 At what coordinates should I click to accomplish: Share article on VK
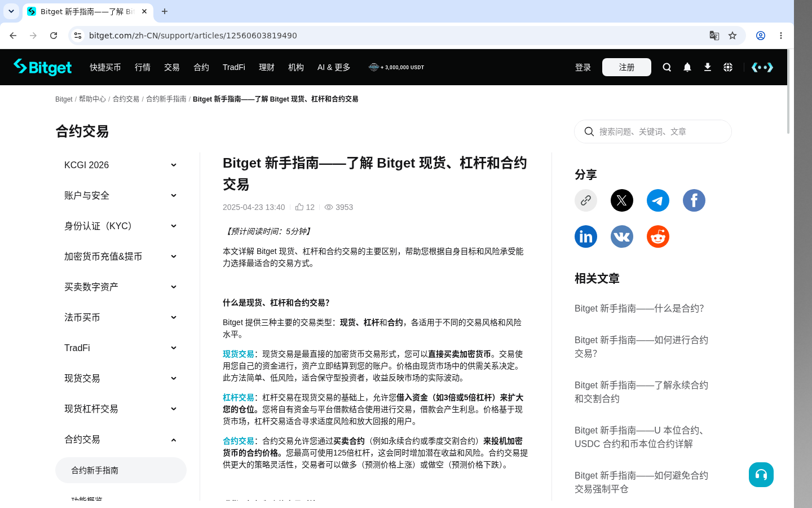click(x=622, y=237)
